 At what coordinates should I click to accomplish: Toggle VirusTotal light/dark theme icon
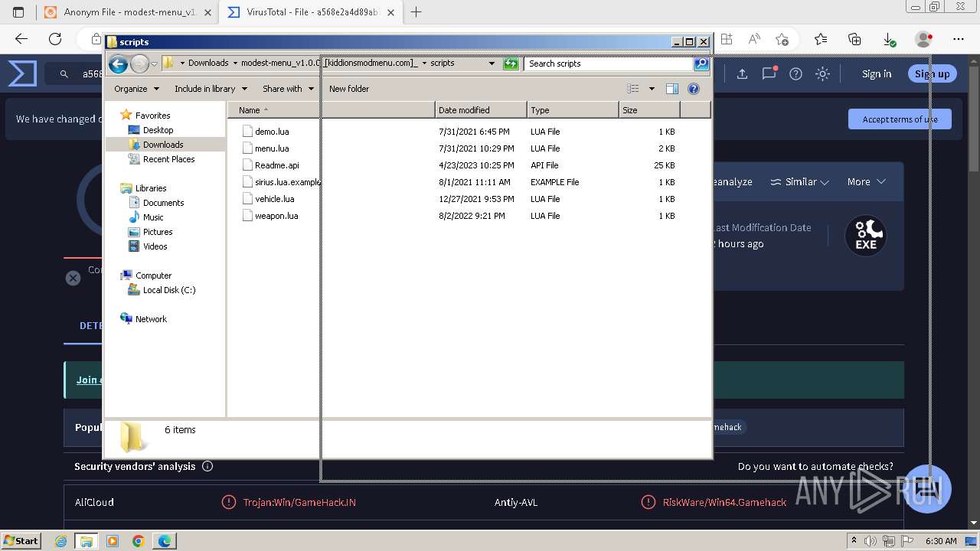click(x=822, y=73)
